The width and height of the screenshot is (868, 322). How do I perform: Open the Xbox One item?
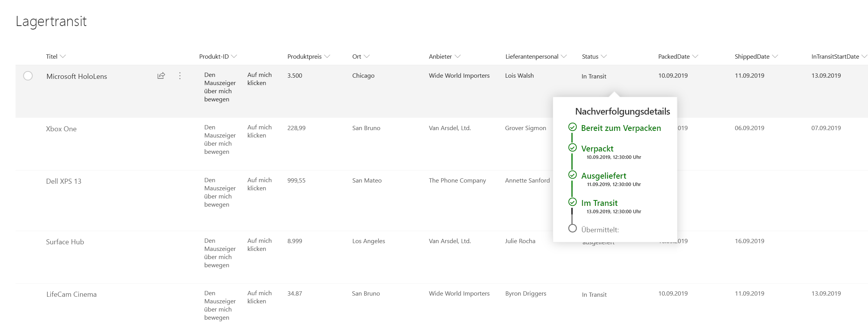point(61,129)
